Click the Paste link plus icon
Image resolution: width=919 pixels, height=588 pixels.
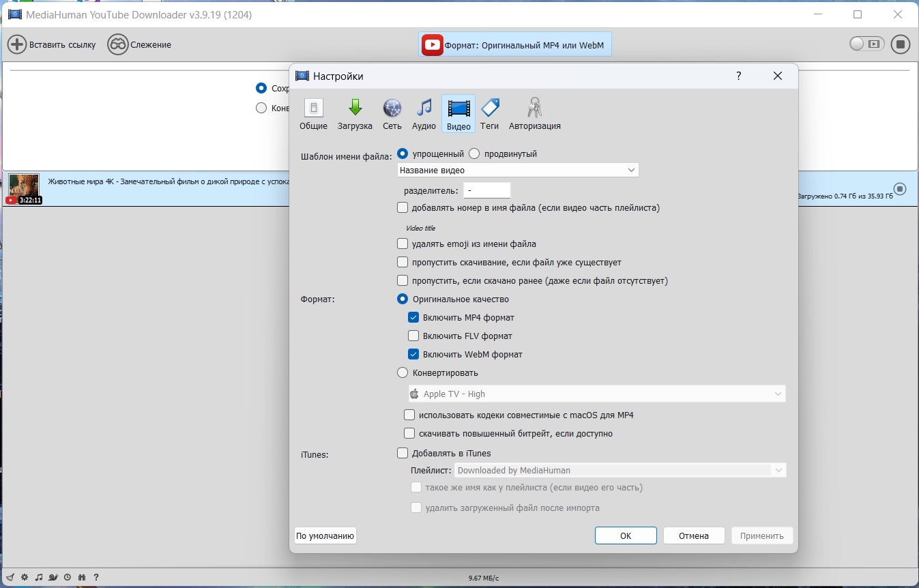point(17,45)
